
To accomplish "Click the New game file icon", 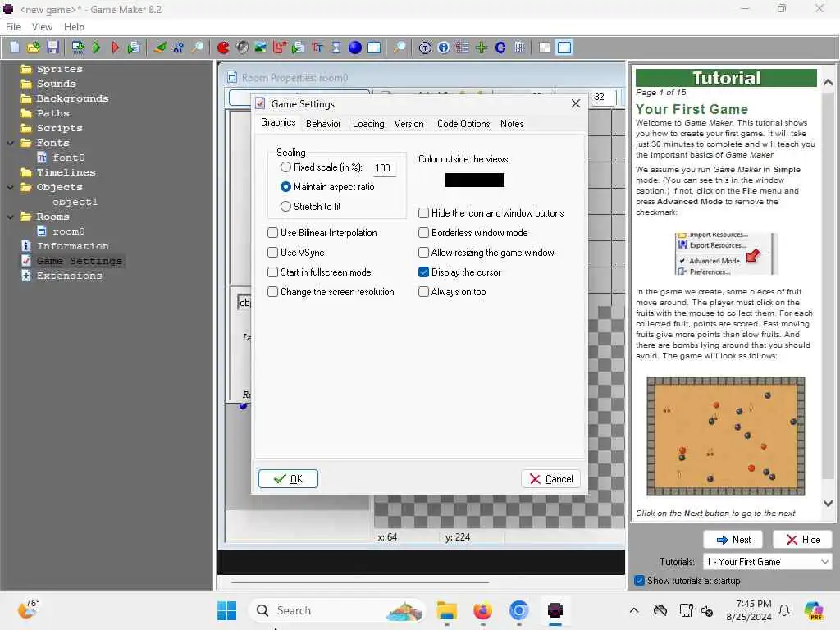I will pos(15,48).
